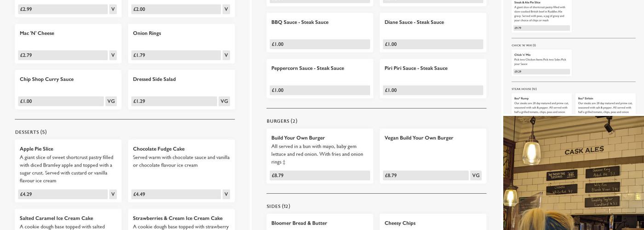The width and height of the screenshot is (644, 230).
Task: Click V badge on Chocolate Fudge Cake
Action: tap(226, 194)
